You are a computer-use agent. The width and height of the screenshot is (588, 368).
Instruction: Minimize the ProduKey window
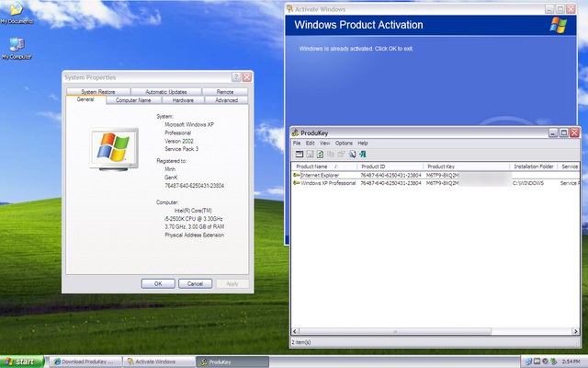point(553,132)
